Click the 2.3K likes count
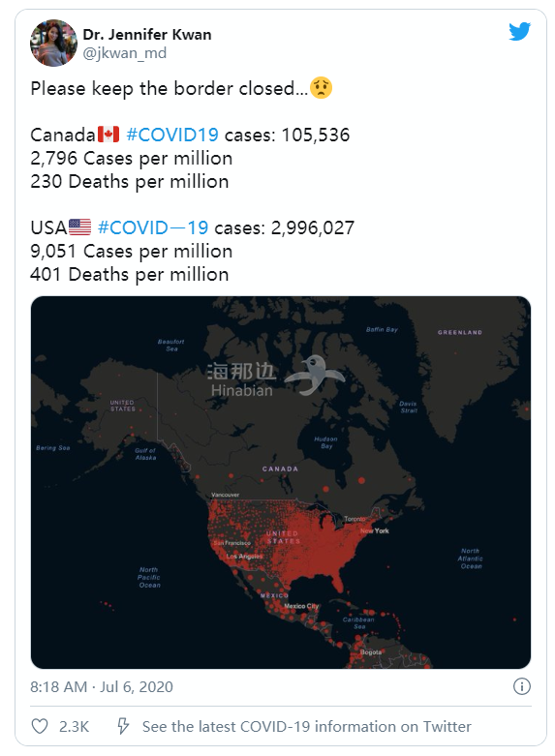555x756 pixels. point(74,727)
